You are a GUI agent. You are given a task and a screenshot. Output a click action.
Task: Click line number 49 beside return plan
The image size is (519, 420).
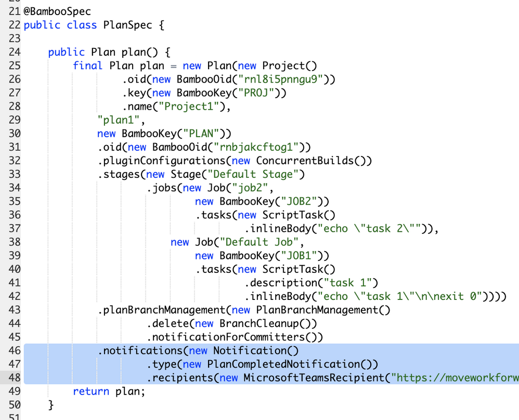[14, 391]
